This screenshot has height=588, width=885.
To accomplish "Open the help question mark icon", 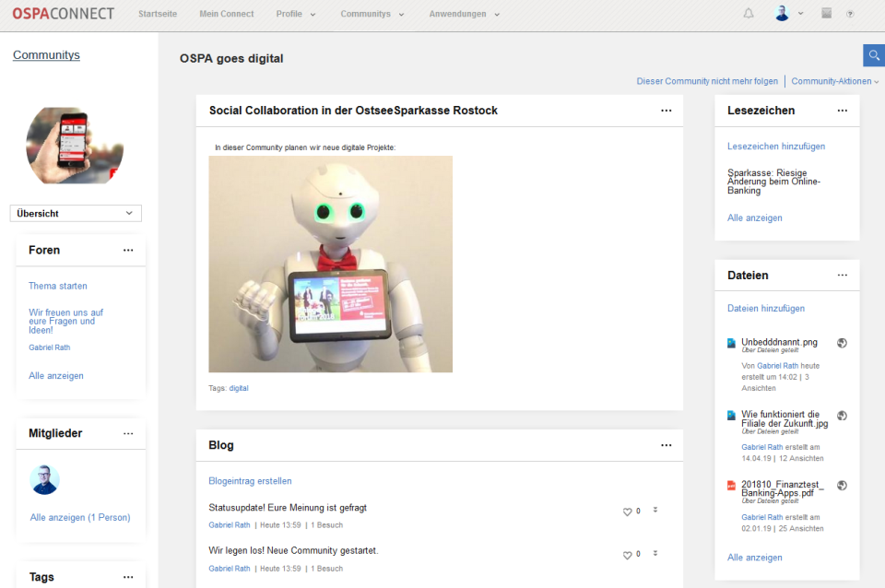I will 850,14.
